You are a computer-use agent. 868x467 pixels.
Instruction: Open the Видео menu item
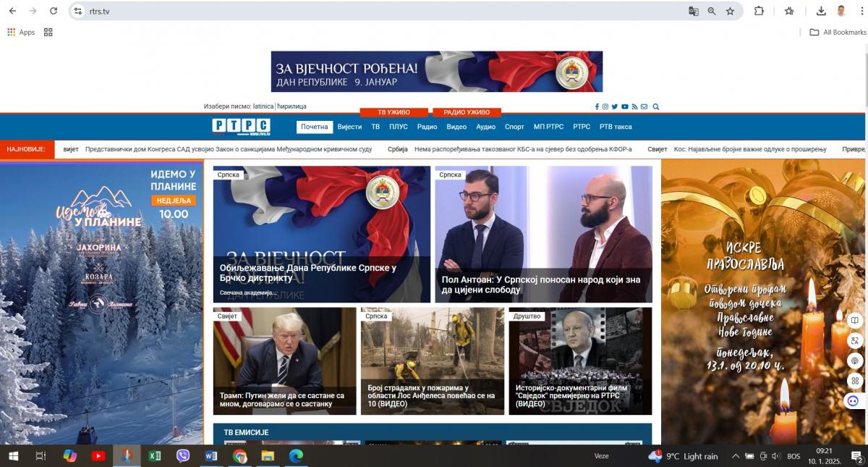coord(456,127)
